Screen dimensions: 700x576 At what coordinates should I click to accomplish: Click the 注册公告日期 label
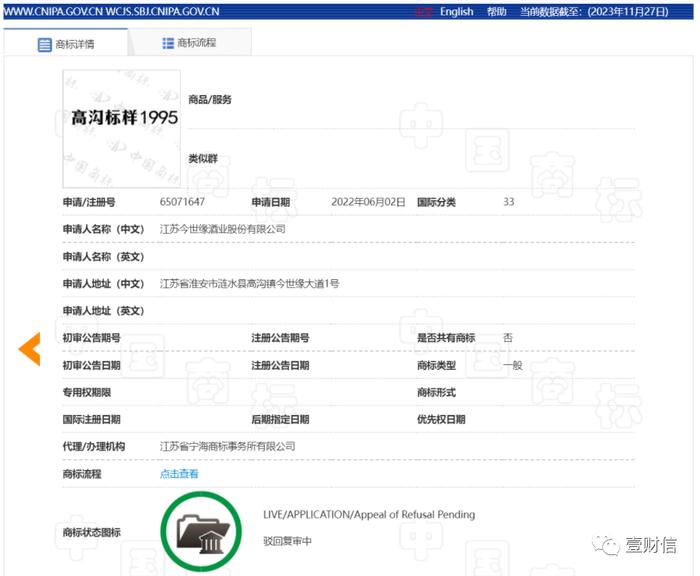coord(280,365)
